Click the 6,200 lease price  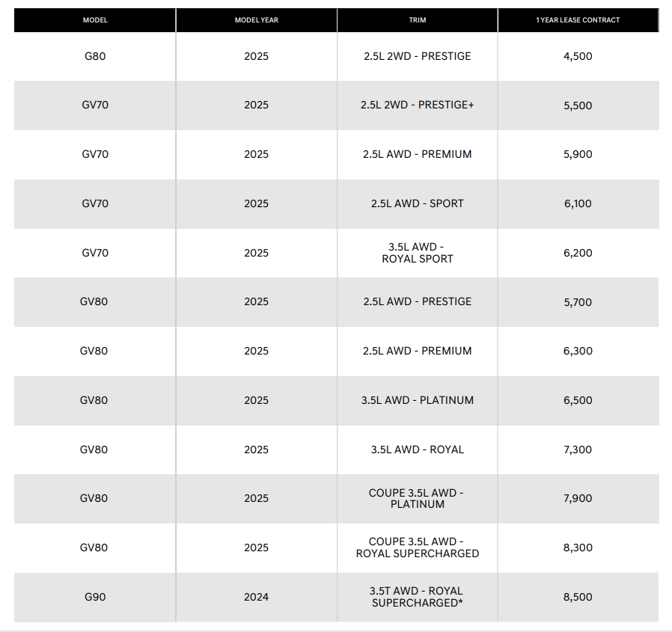(x=578, y=253)
